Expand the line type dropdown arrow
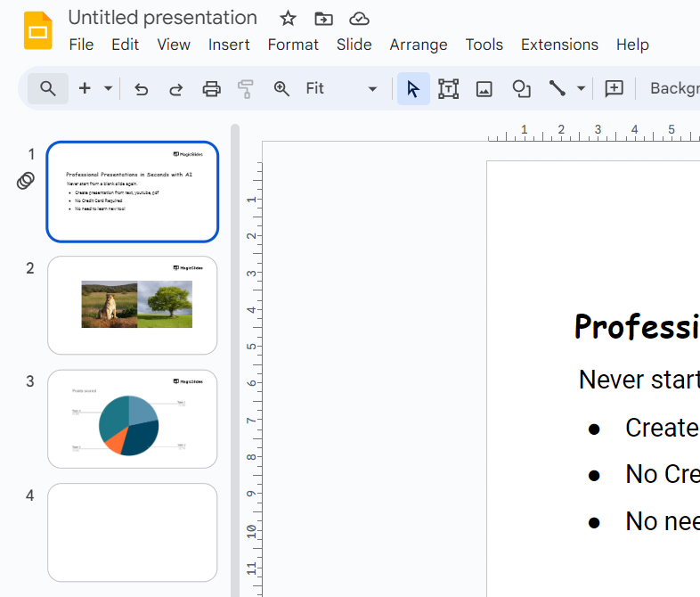 click(x=581, y=88)
